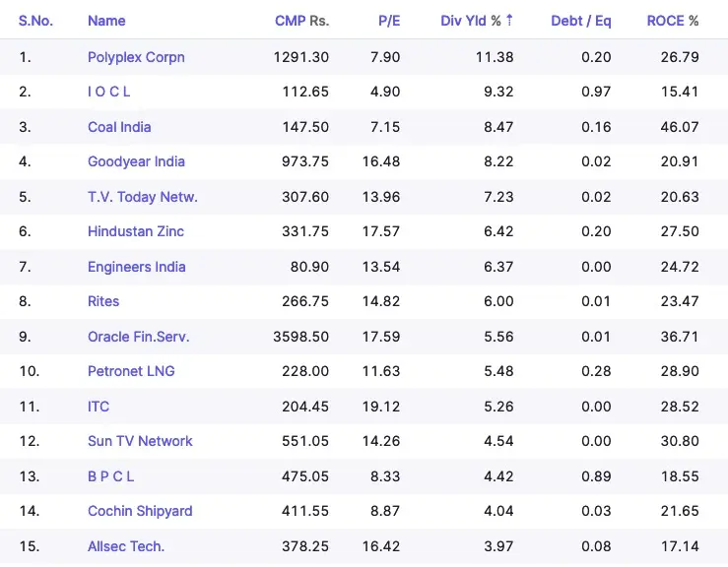The width and height of the screenshot is (728, 567).
Task: Open Coal India stock page
Action: coord(119,127)
